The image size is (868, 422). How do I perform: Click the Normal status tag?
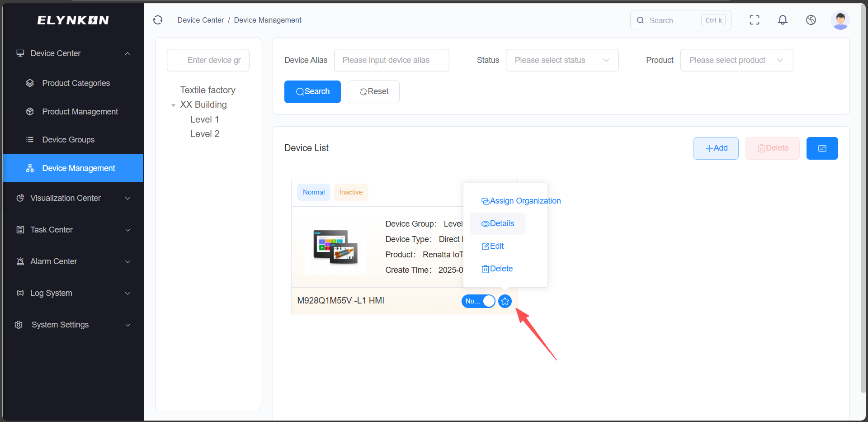click(x=314, y=192)
